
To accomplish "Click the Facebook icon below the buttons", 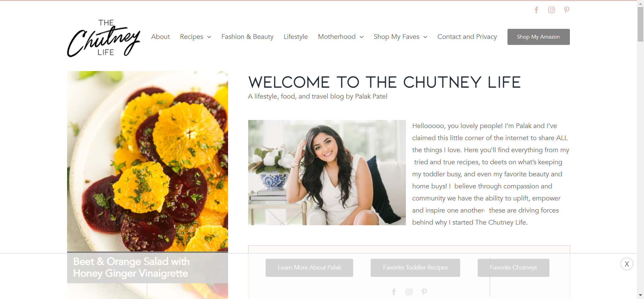I will pyautogui.click(x=394, y=292).
